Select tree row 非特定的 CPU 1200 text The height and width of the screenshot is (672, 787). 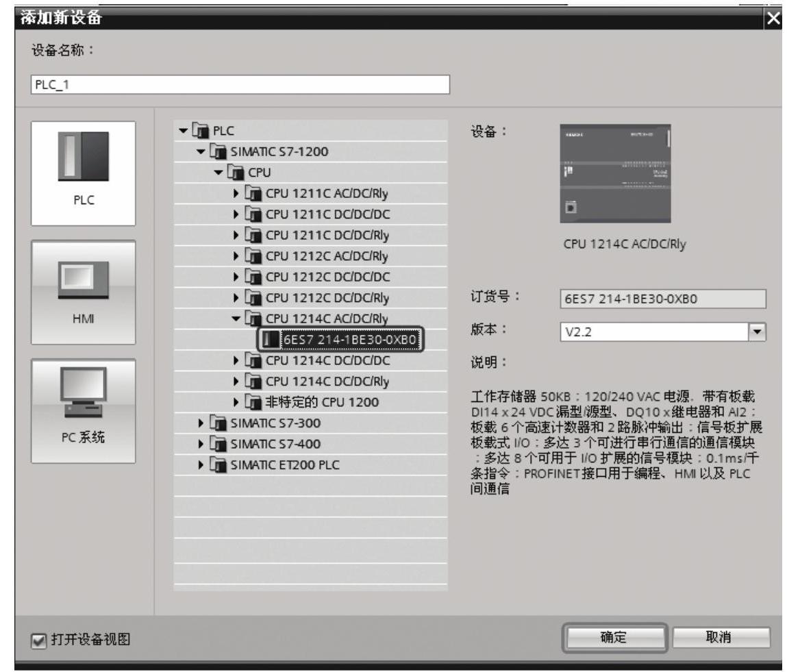point(322,403)
